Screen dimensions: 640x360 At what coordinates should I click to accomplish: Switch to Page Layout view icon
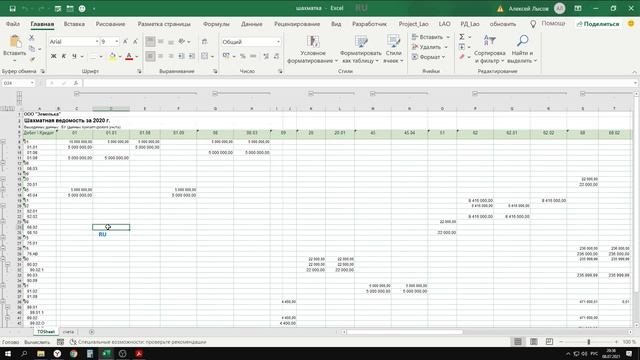point(533,342)
